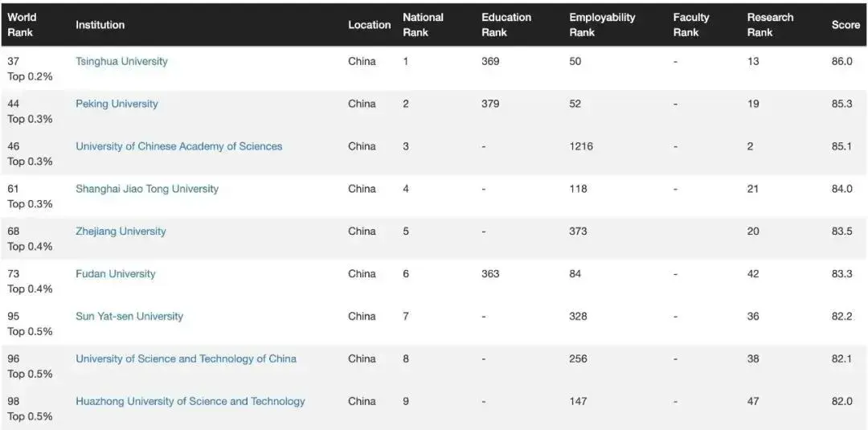The width and height of the screenshot is (868, 430).
Task: Open the Peking University link
Action: [x=117, y=104]
